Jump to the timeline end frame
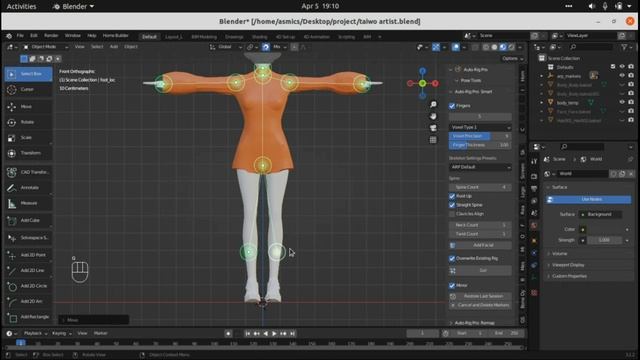Screen dimensions: 640x360 (292, 333)
